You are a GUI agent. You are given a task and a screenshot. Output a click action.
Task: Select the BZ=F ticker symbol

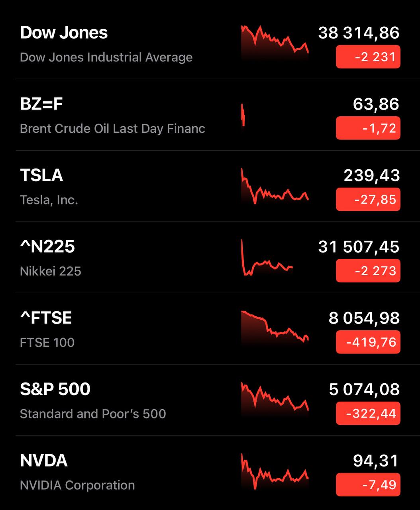[x=41, y=104]
